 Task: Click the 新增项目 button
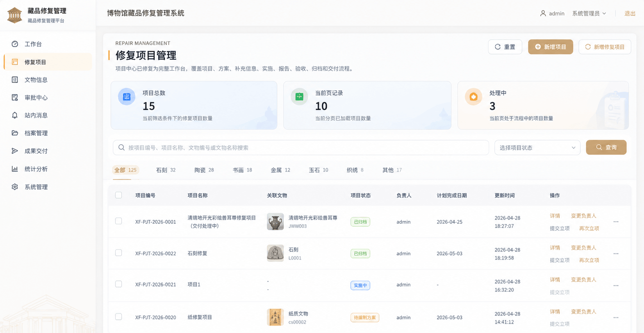point(551,47)
